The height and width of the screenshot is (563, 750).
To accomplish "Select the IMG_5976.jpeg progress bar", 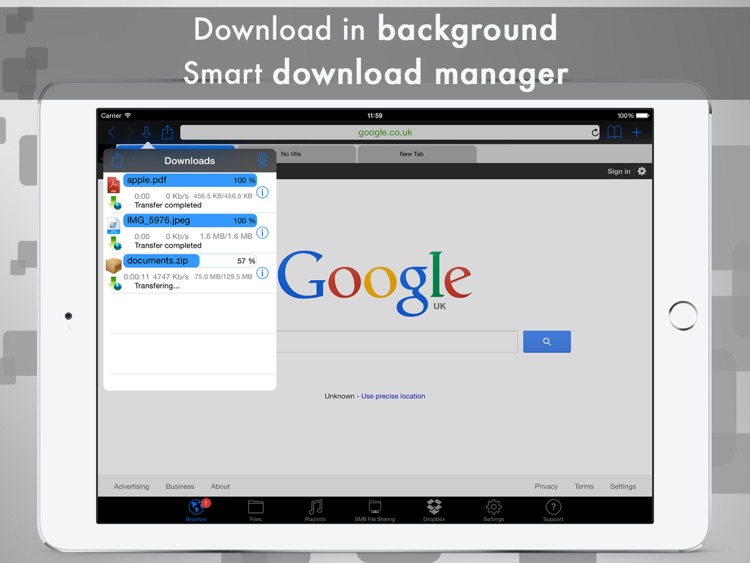I will click(x=190, y=221).
